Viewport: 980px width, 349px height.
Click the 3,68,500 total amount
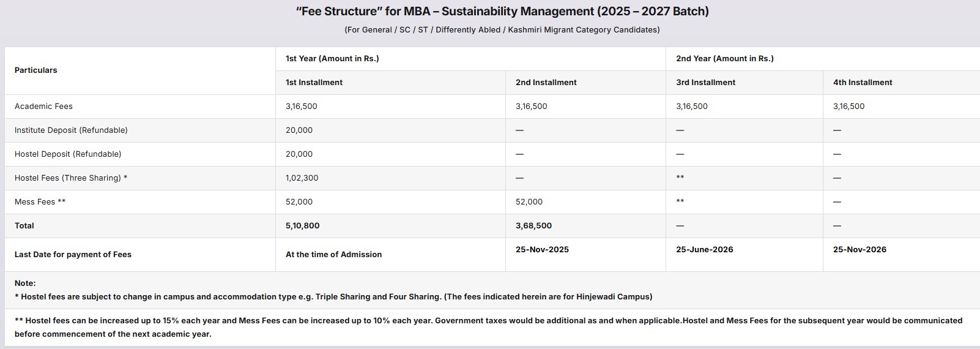pyautogui.click(x=533, y=226)
